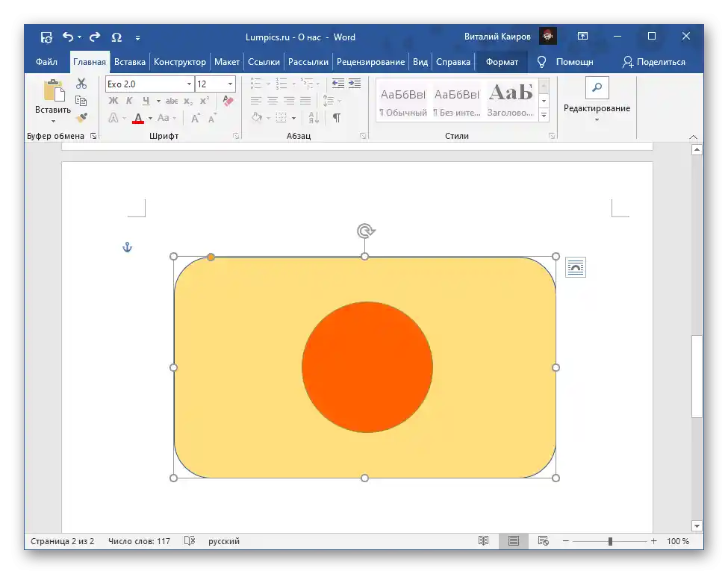The width and height of the screenshot is (728, 574).
Task: Click the rotation handle above the shape
Action: pyautogui.click(x=364, y=231)
